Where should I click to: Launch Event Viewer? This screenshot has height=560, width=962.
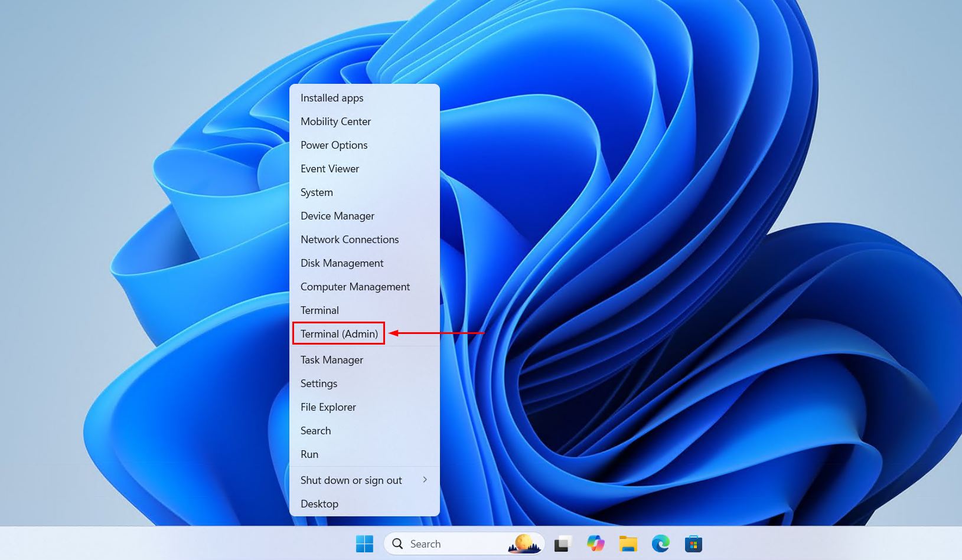[364, 169]
